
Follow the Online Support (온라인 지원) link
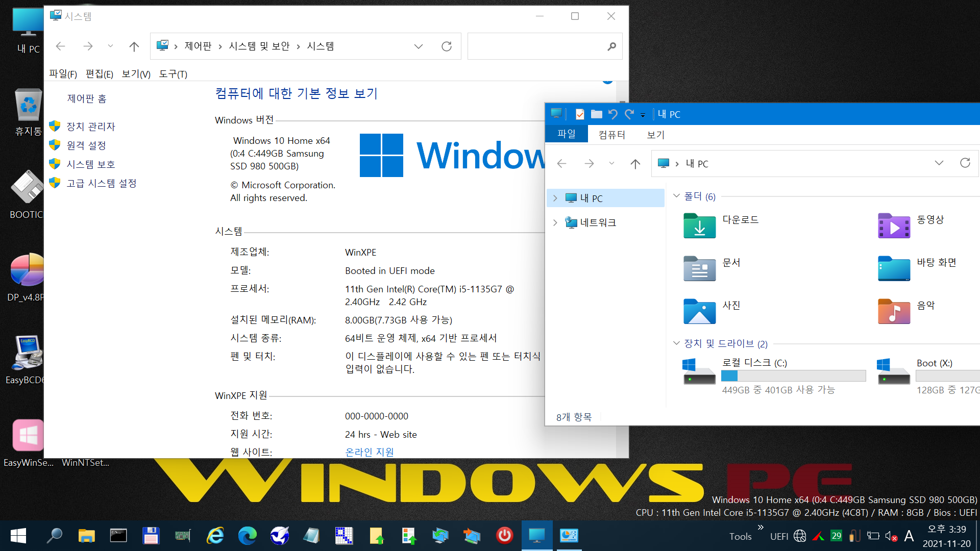tap(369, 452)
